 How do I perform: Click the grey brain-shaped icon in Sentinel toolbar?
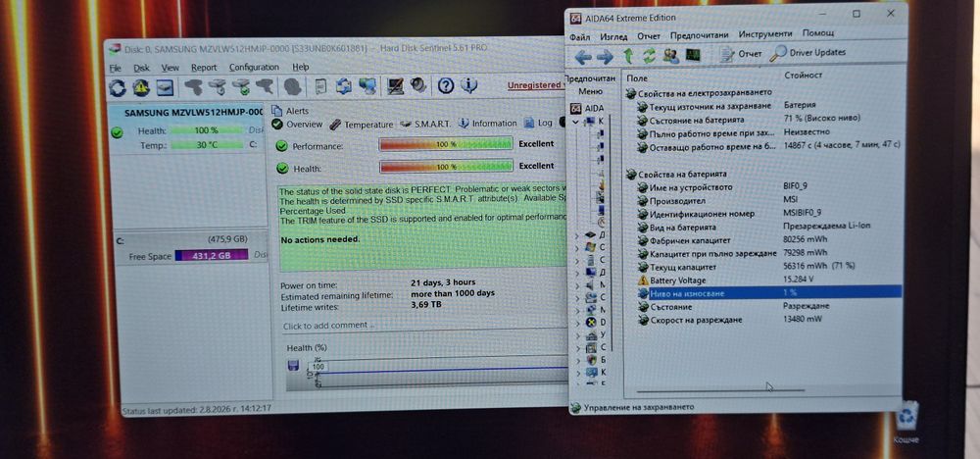point(292,87)
